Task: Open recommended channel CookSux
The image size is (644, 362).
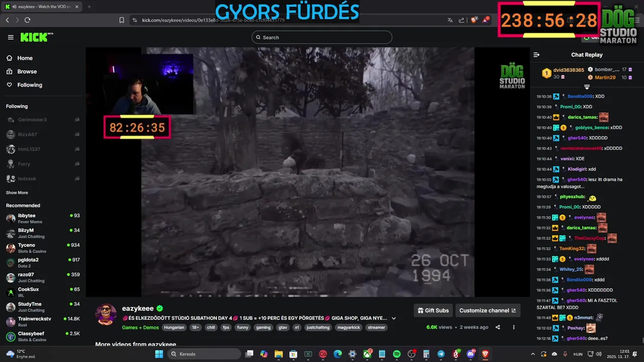Action: 43,292
